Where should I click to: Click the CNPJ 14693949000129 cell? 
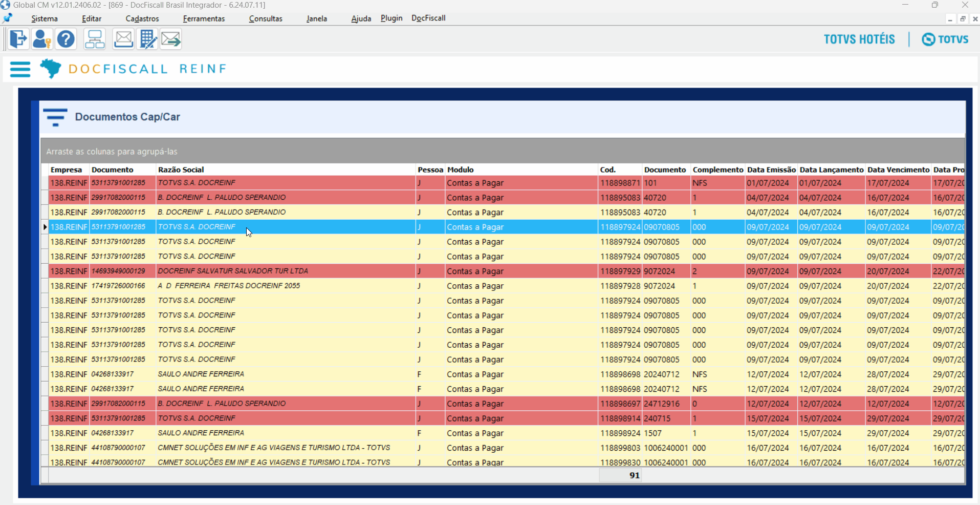click(123, 271)
